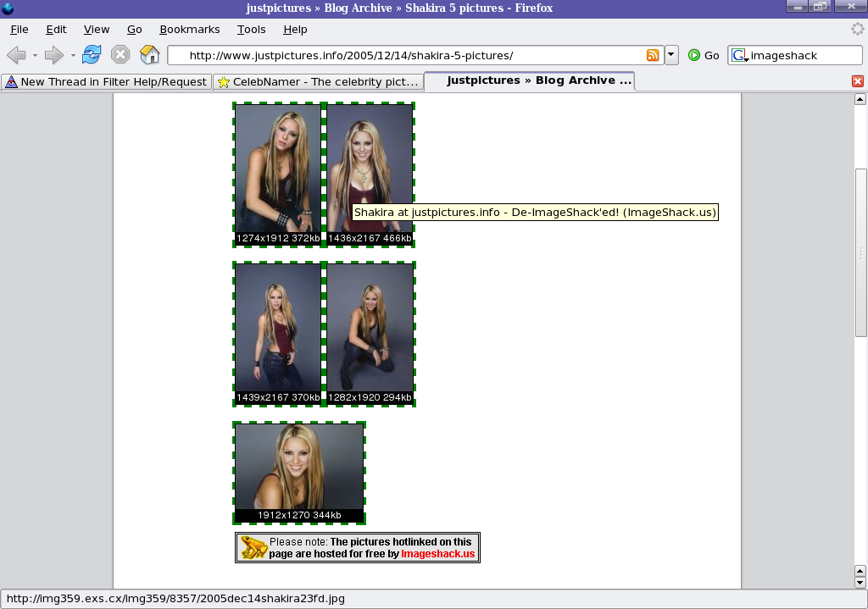Screen dimensions: 868x609
Task: Click the Back navigation arrow
Action: (15, 55)
